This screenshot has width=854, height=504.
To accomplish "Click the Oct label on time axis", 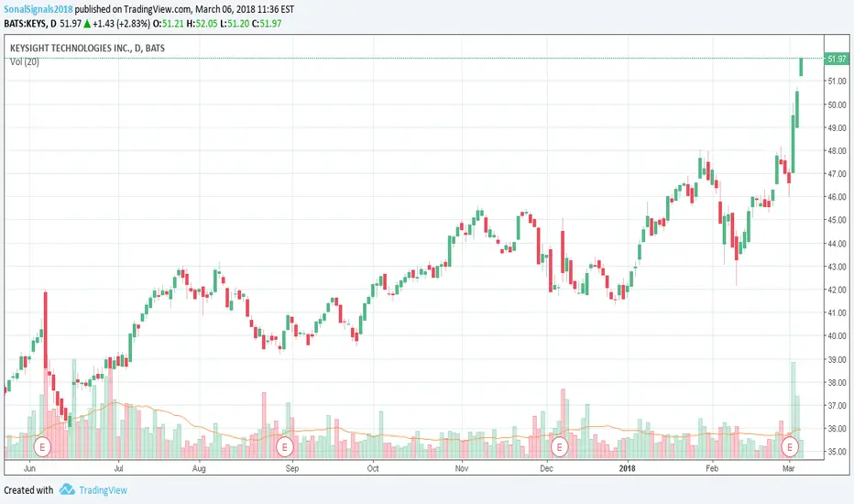I will point(373,468).
